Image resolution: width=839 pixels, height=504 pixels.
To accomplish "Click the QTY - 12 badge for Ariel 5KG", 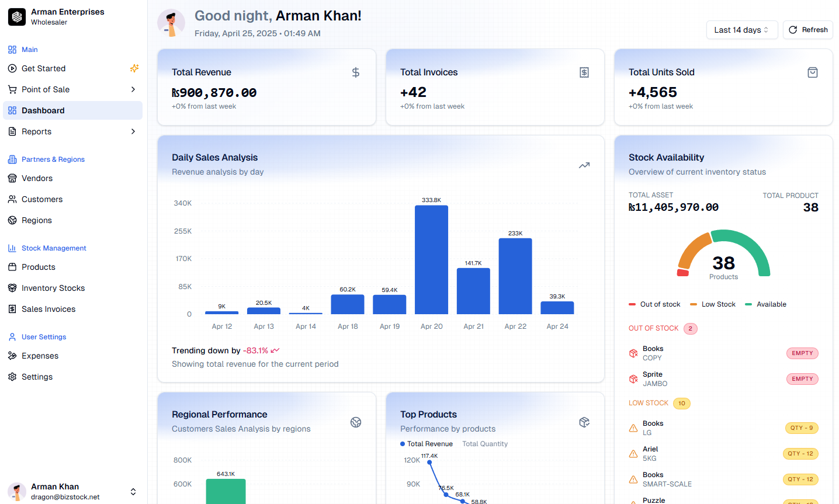I will point(800,454).
